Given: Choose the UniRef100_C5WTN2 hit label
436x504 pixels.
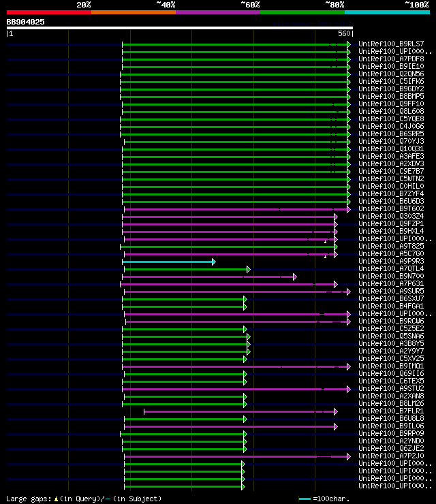Looking at the screenshot, I should click(x=391, y=178).
